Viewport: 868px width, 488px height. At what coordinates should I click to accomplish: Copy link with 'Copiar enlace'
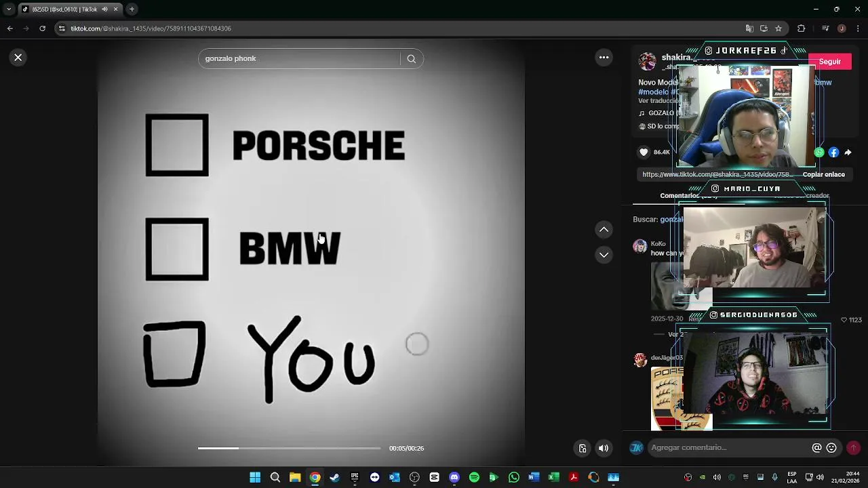[823, 174]
